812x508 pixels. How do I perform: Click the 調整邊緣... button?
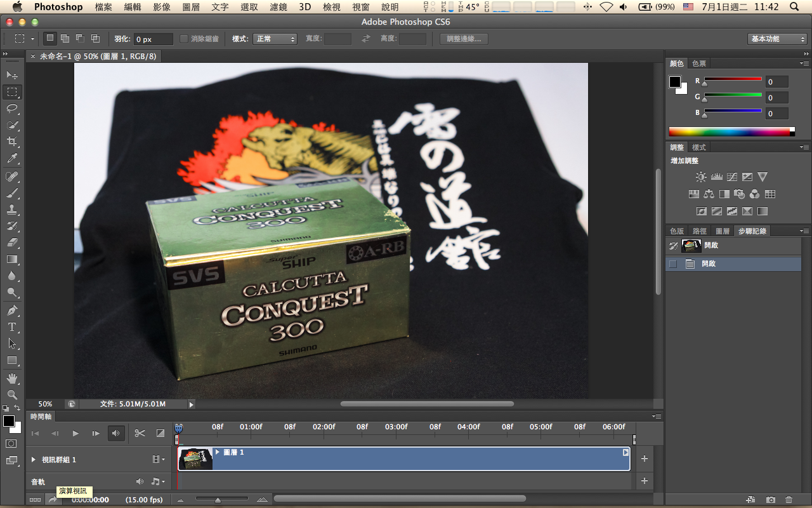(x=464, y=39)
